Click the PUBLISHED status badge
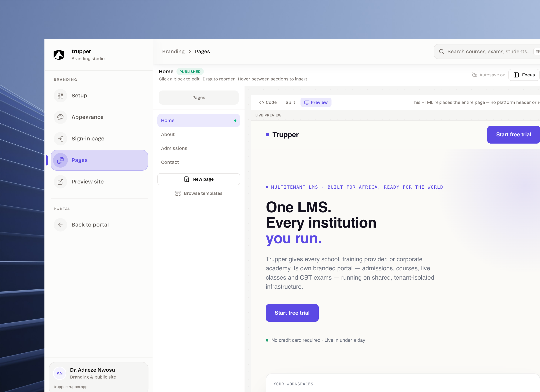Image resolution: width=540 pixels, height=392 pixels. pyautogui.click(x=190, y=72)
